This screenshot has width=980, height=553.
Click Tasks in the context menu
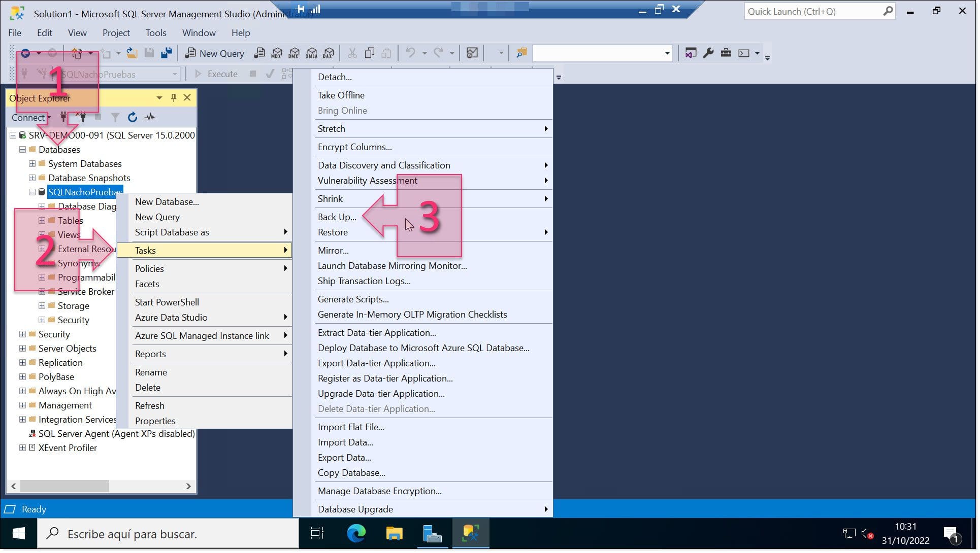[204, 251]
